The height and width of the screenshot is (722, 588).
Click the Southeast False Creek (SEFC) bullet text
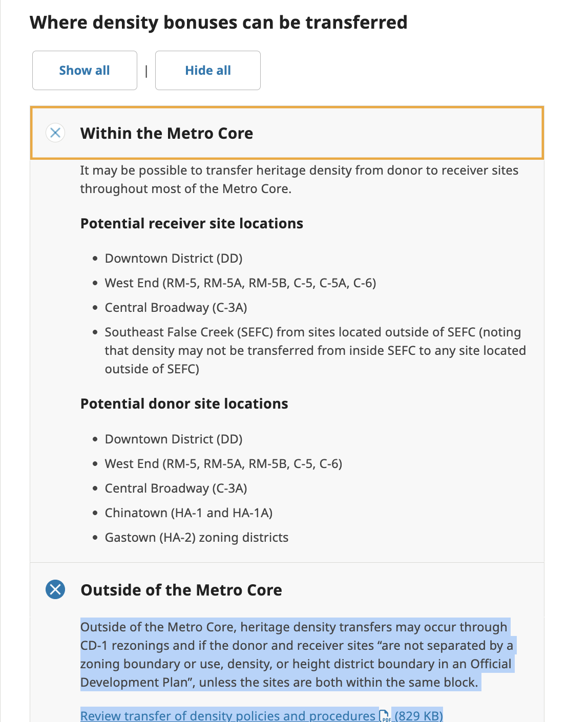tap(316, 351)
